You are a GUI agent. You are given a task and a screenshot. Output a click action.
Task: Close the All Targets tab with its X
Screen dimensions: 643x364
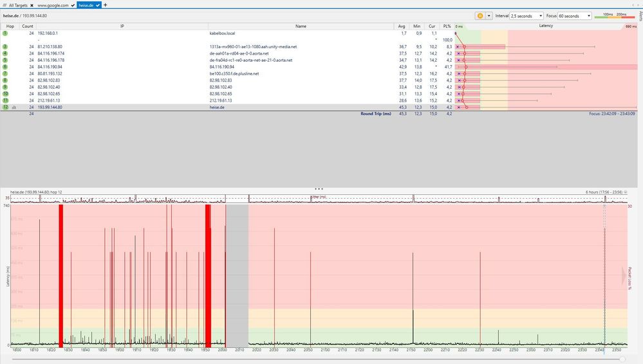tap(32, 5)
